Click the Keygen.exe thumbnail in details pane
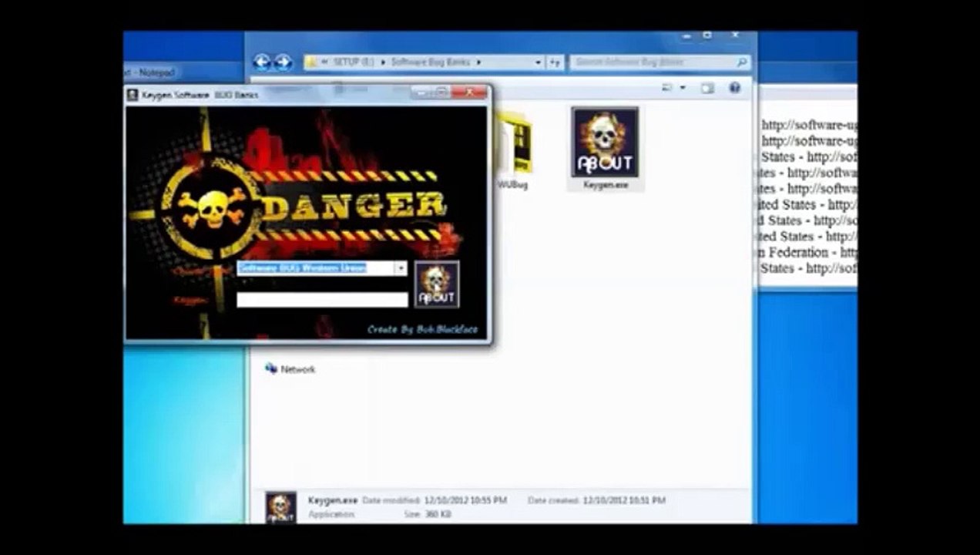Image resolution: width=980 pixels, height=555 pixels. (x=281, y=508)
